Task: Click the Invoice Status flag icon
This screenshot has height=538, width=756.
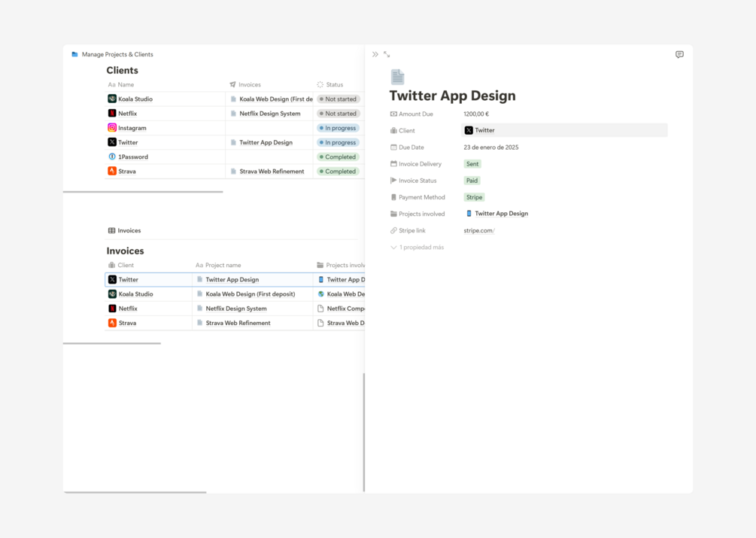Action: click(x=393, y=181)
